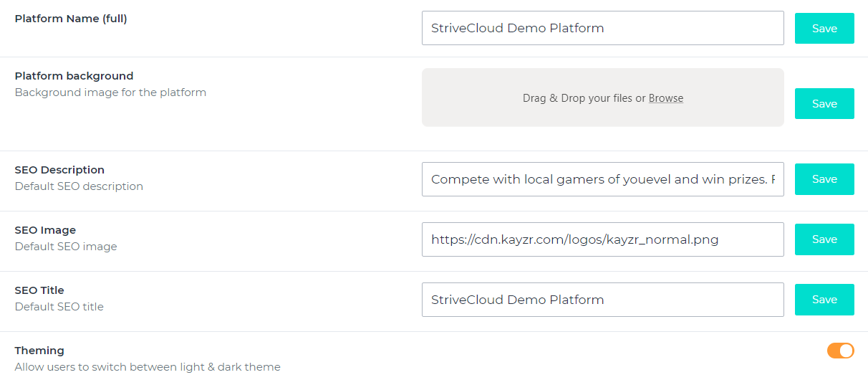The image size is (868, 390).
Task: Click the "Platform Name (full)" label
Action: tap(71, 19)
